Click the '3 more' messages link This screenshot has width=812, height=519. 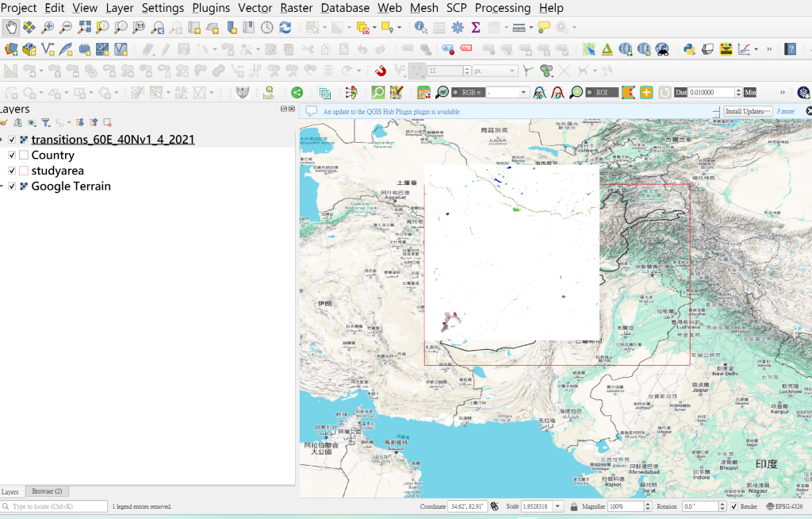[785, 111]
